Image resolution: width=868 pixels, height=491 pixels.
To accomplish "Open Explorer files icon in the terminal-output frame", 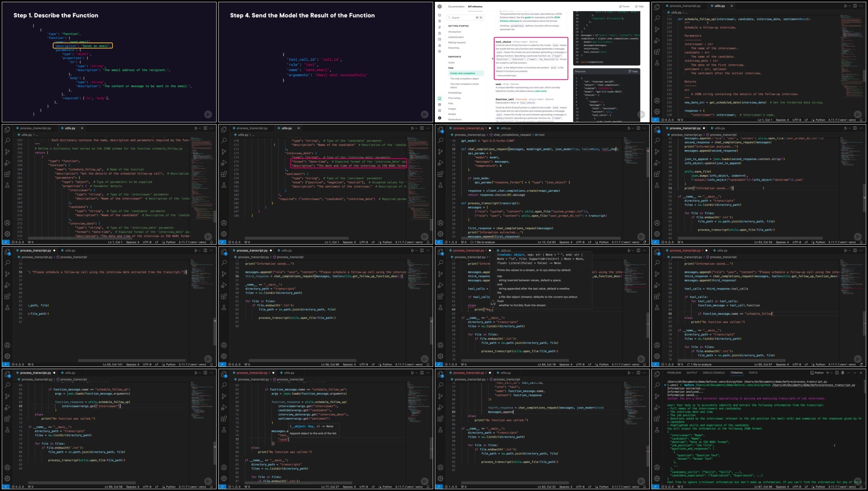I will (x=657, y=374).
